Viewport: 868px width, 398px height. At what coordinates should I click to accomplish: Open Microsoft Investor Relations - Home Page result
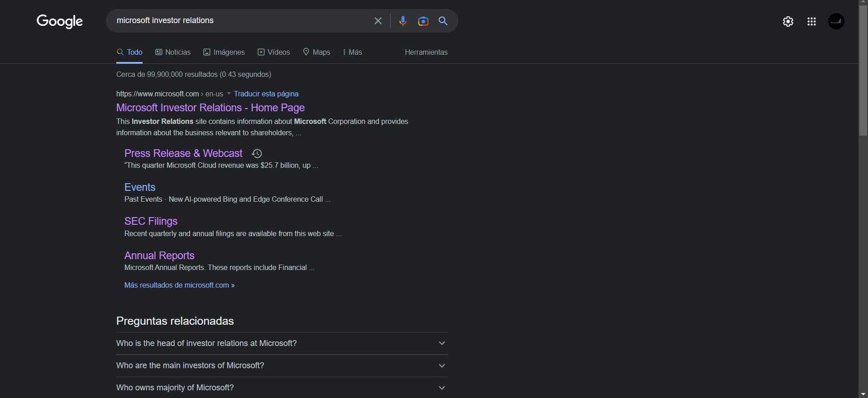click(x=210, y=108)
